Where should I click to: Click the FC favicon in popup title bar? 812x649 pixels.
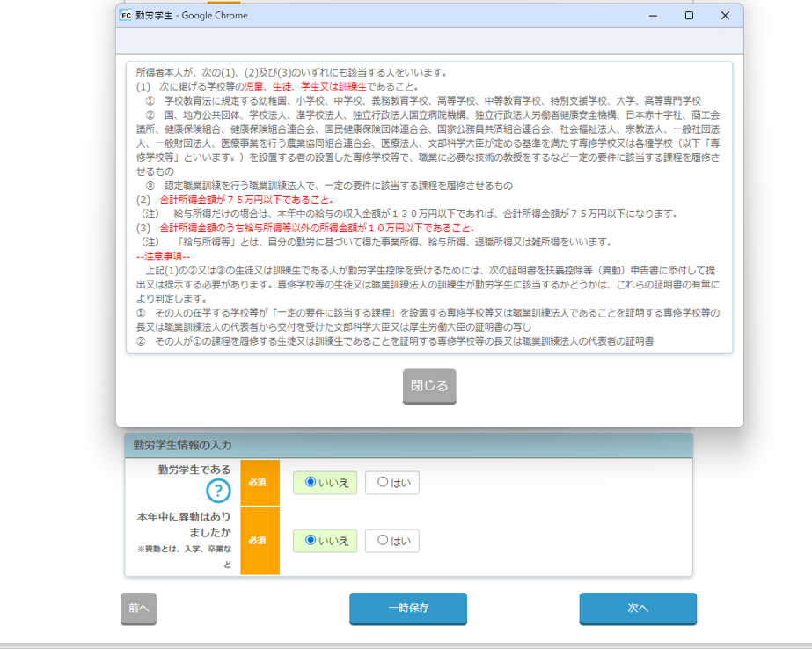pyautogui.click(x=126, y=16)
